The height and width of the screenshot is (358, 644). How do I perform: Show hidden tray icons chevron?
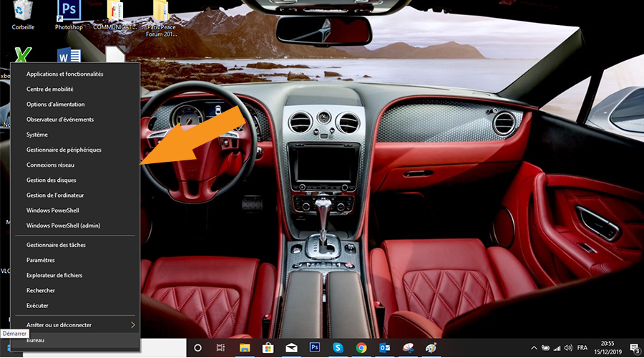tap(534, 348)
